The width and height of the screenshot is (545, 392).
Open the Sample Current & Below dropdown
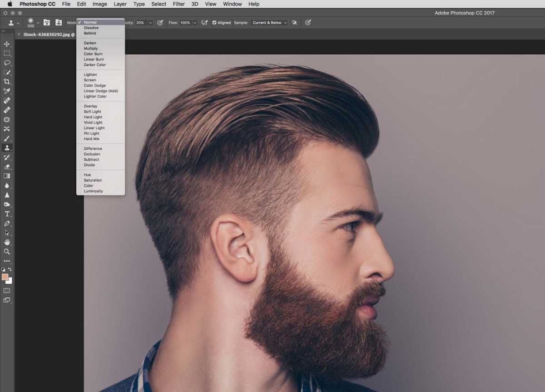269,23
